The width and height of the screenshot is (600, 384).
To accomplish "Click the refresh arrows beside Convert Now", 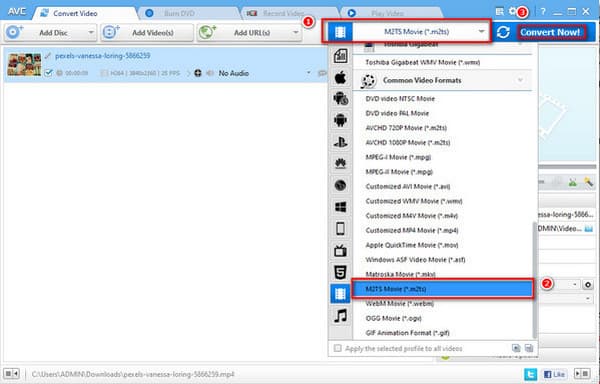I will point(503,32).
